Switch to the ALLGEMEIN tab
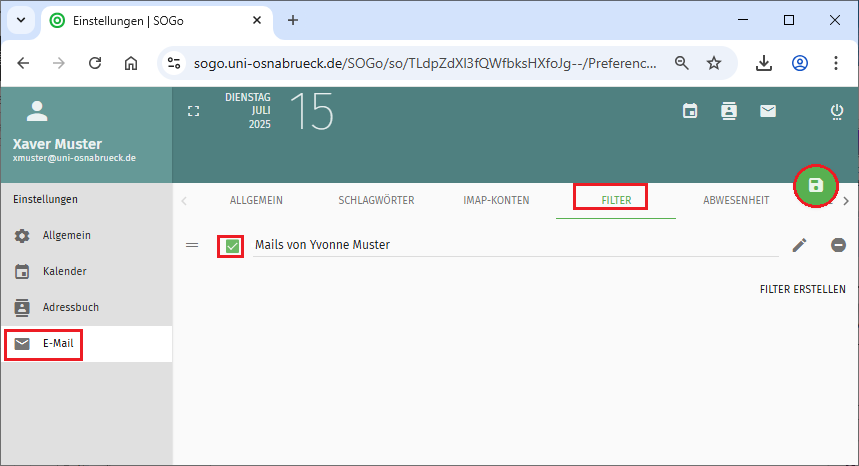This screenshot has width=859, height=466. pos(256,200)
